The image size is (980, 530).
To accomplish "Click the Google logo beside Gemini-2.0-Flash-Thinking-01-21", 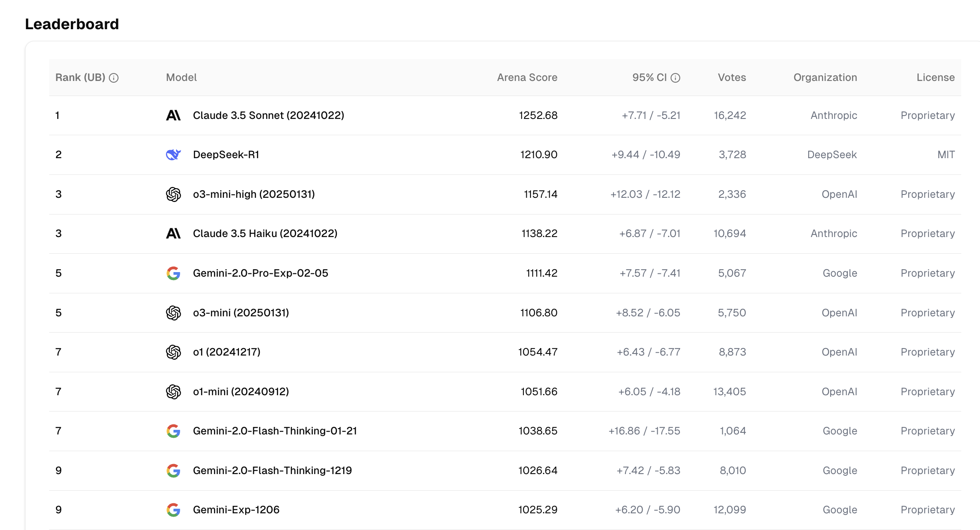I will click(x=173, y=431).
